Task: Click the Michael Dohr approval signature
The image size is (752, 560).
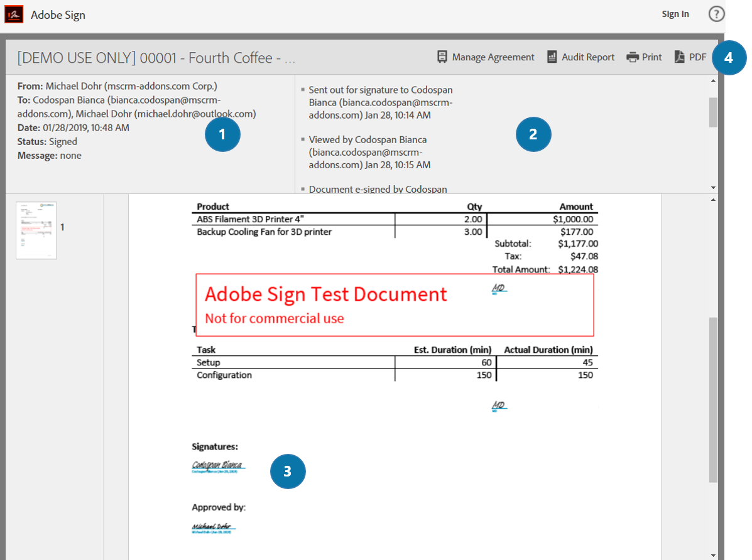Action: pyautogui.click(x=214, y=528)
